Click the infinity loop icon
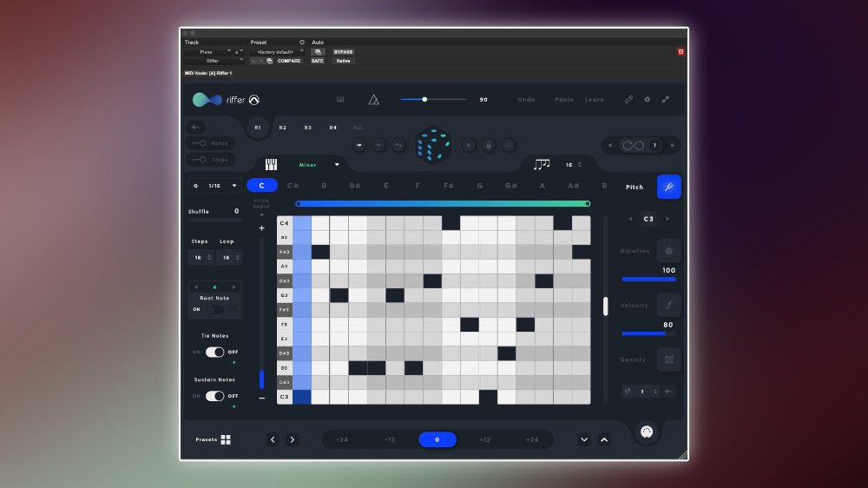868x488 pixels. 633,146
